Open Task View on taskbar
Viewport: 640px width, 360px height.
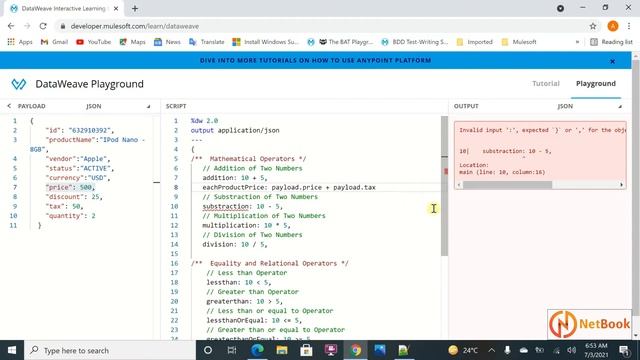click(232, 350)
